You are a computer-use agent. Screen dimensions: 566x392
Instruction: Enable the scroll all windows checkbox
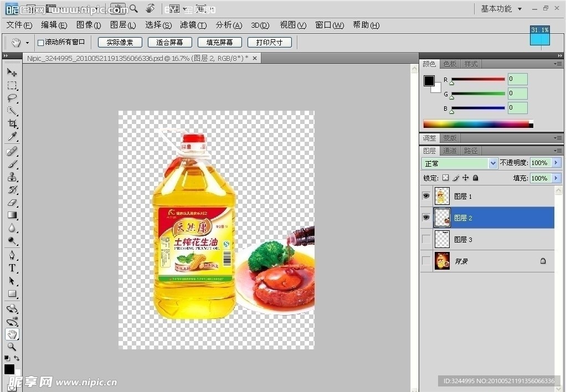[40, 43]
